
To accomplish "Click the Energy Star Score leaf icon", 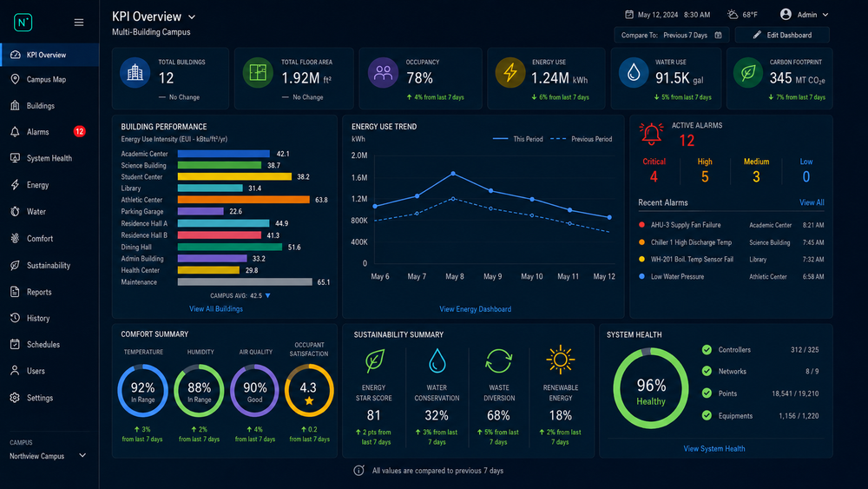I will tap(375, 360).
